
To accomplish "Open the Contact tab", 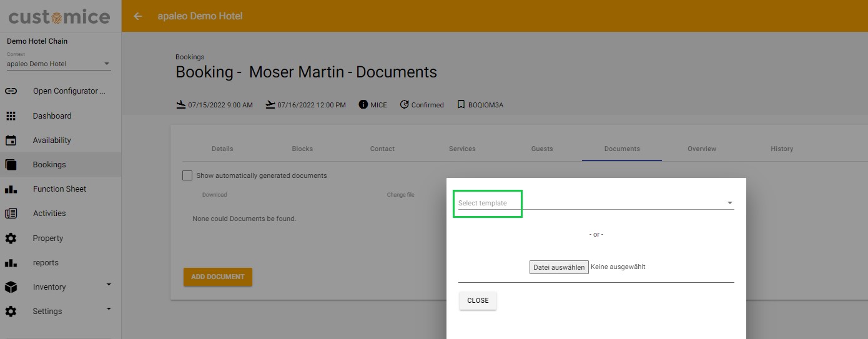I will 382,149.
